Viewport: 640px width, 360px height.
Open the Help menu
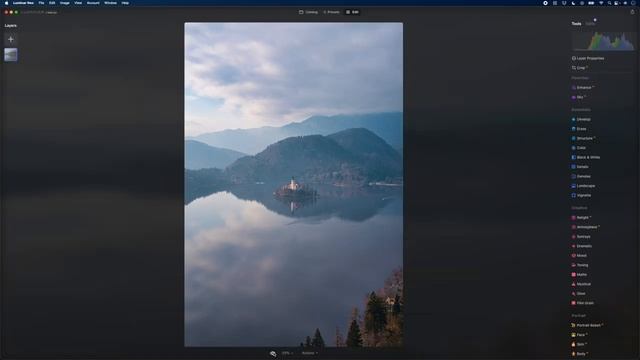125,3
